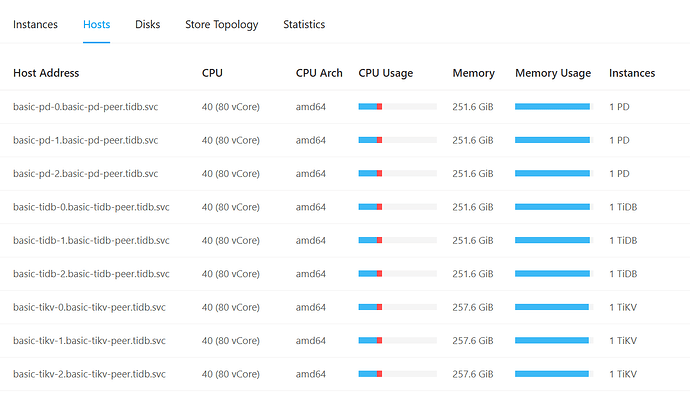Go to the Store Topology tab

click(221, 24)
